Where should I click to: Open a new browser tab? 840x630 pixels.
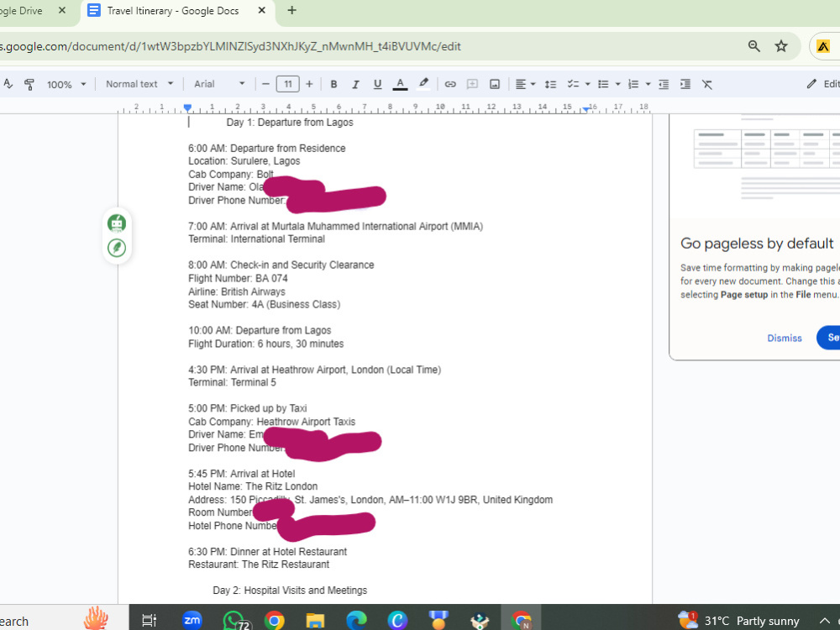coord(291,10)
